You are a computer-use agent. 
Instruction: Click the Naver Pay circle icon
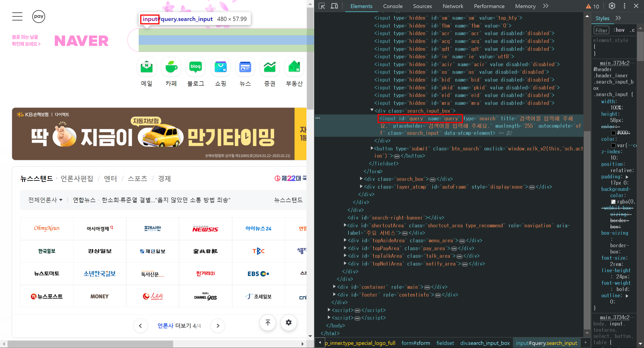[38, 17]
